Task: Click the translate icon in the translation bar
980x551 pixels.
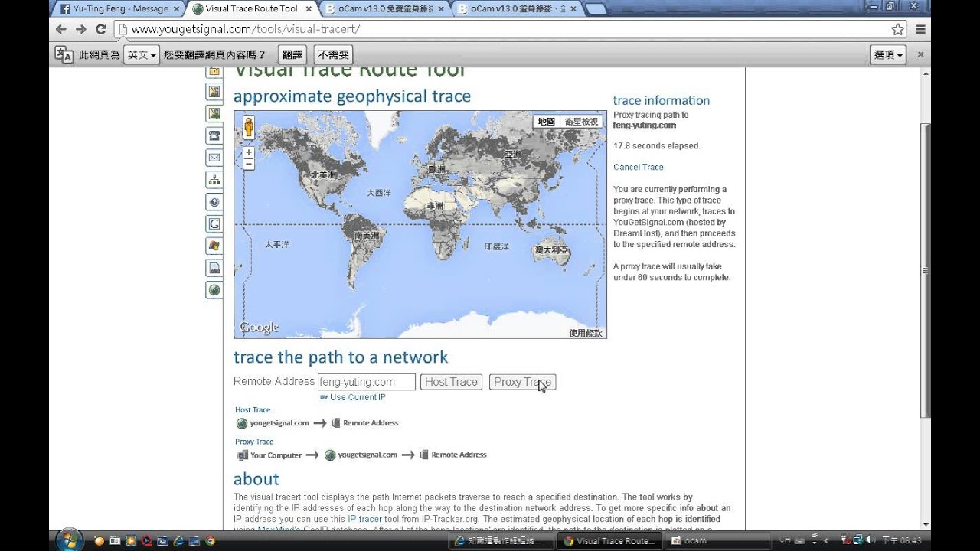Action: pos(64,54)
